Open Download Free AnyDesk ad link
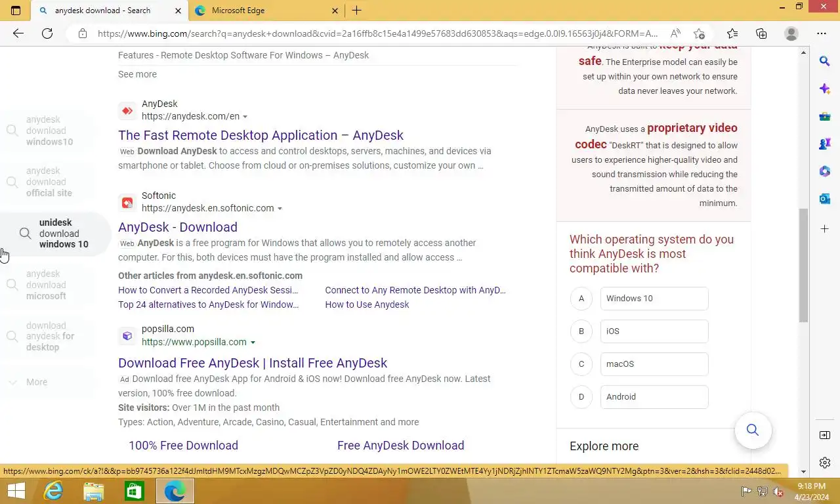 tap(253, 363)
